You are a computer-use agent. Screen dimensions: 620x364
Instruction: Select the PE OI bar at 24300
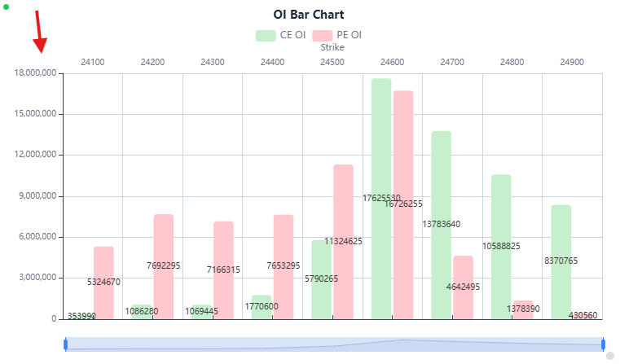223,270
